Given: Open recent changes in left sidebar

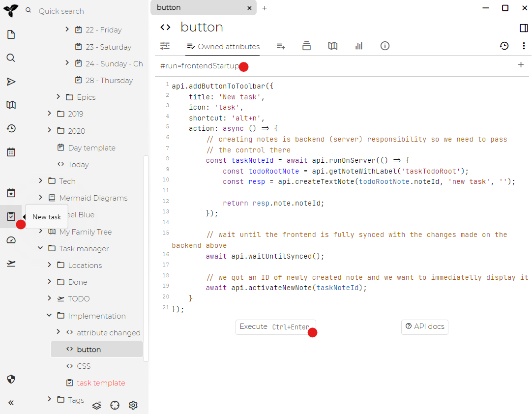Looking at the screenshot, I should point(11,128).
